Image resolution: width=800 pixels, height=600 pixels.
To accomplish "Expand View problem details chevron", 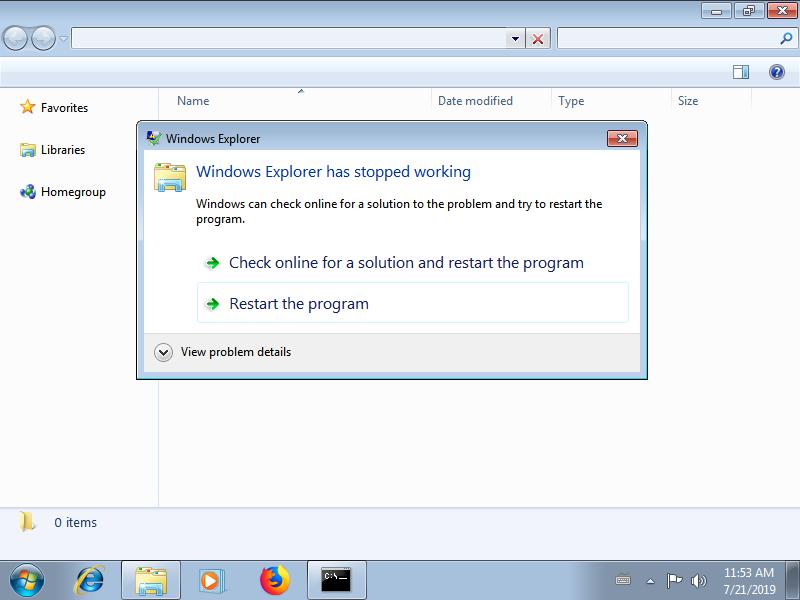I will tap(164, 352).
